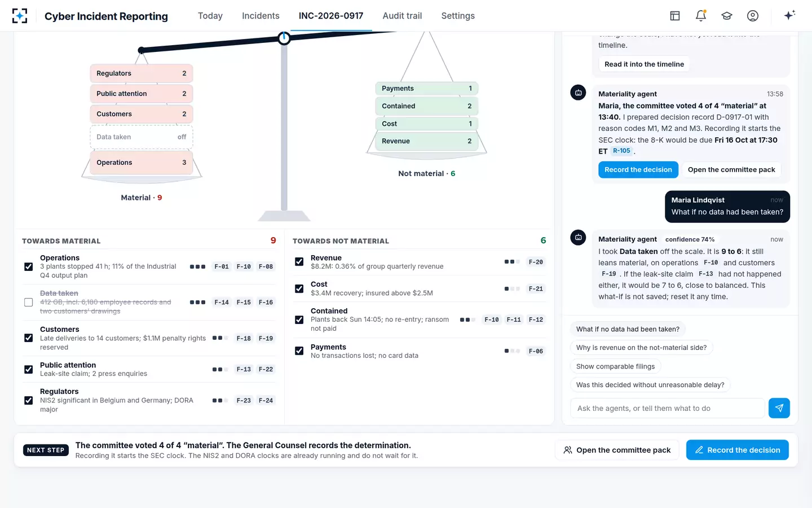
Task: Select 'Was this decided without unreasonable delay?' suggestion
Action: (x=650, y=385)
